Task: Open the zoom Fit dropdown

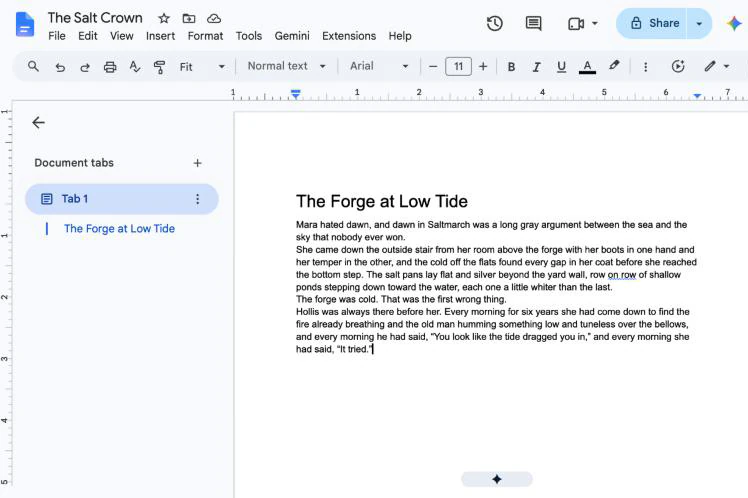Action: 202,67
